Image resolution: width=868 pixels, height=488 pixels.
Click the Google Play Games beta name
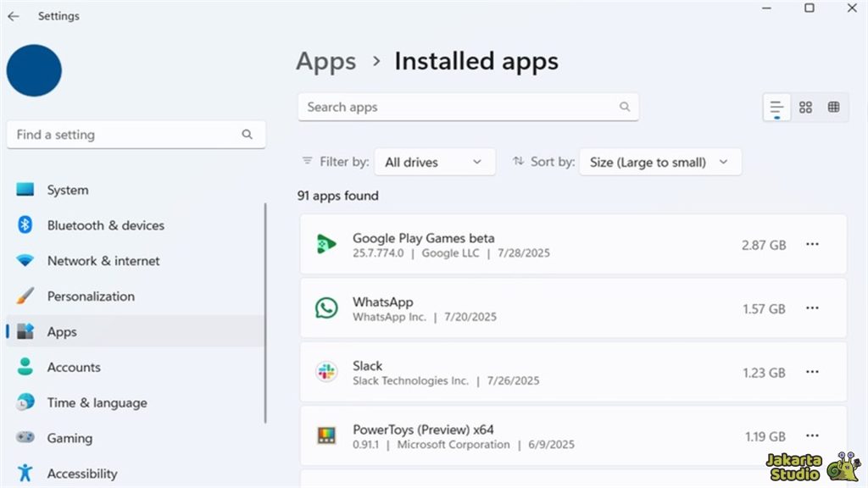click(x=424, y=238)
